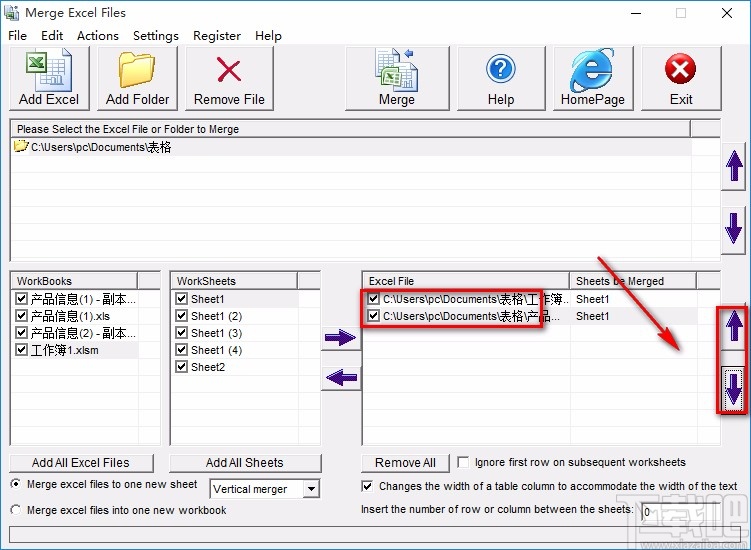This screenshot has width=751, height=550.
Task: Uncheck the 产品信息(1).xls workbook
Action: (x=21, y=316)
